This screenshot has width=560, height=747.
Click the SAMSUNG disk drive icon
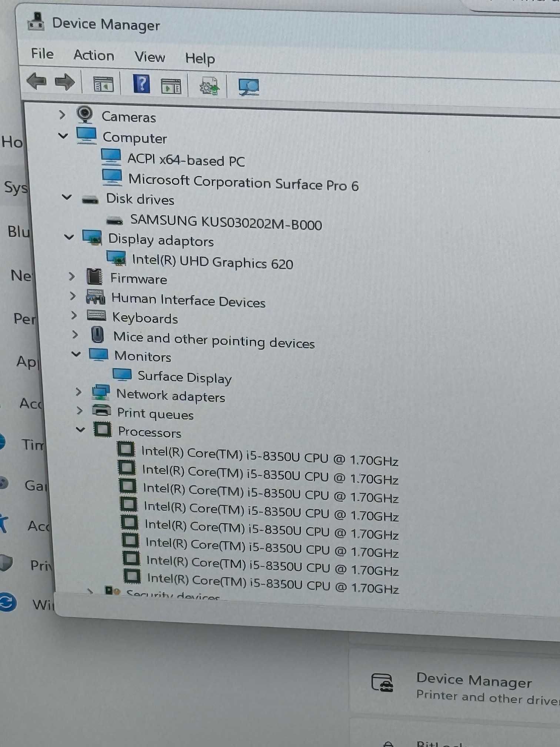pyautogui.click(x=114, y=221)
